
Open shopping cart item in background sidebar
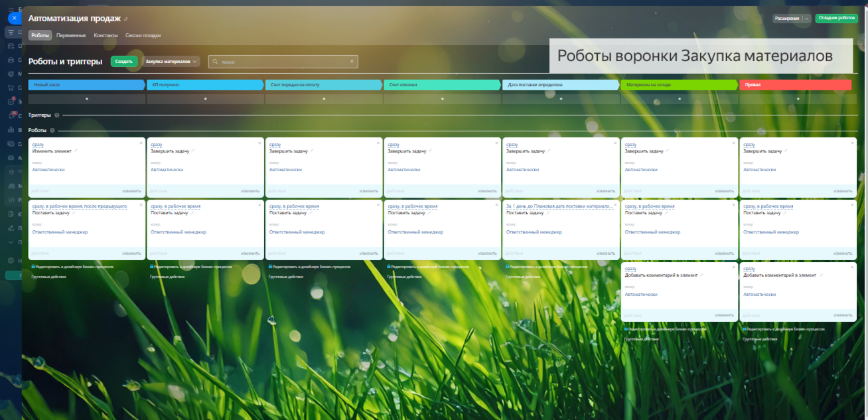point(11,88)
